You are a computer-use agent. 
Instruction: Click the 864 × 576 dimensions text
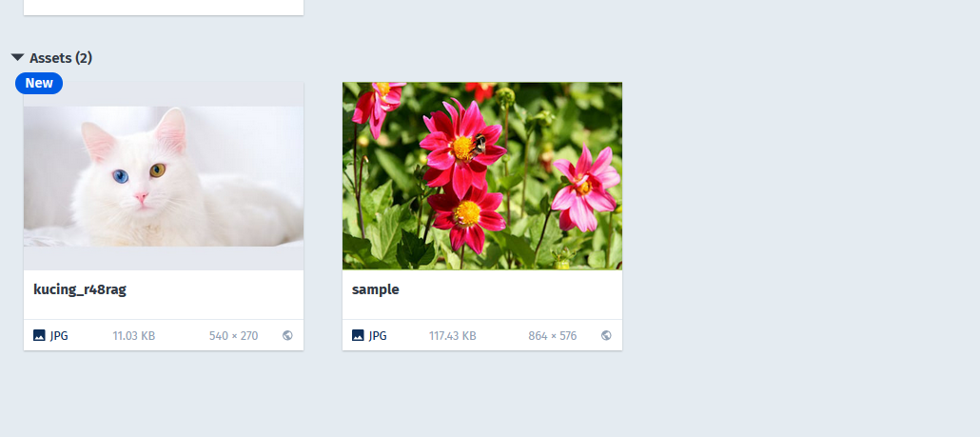point(553,336)
